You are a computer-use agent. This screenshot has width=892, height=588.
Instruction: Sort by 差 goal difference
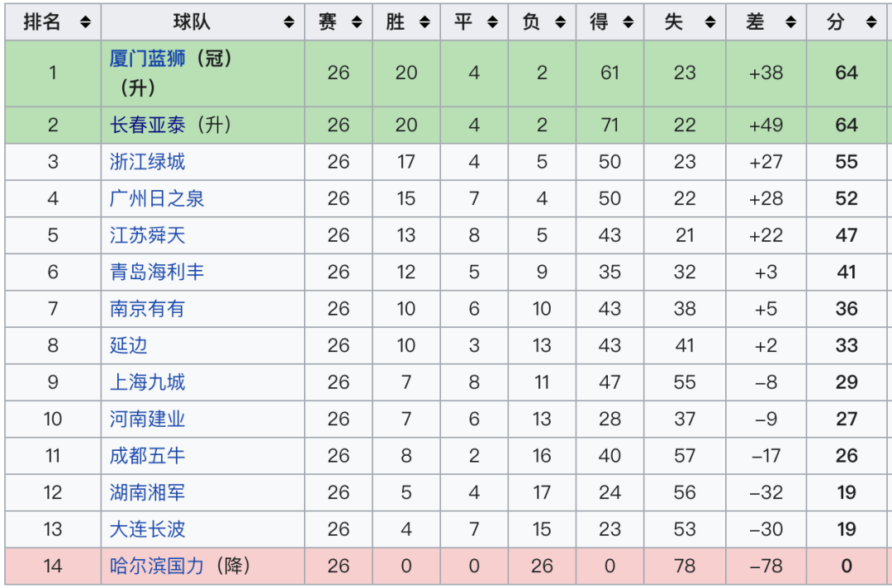790,23
